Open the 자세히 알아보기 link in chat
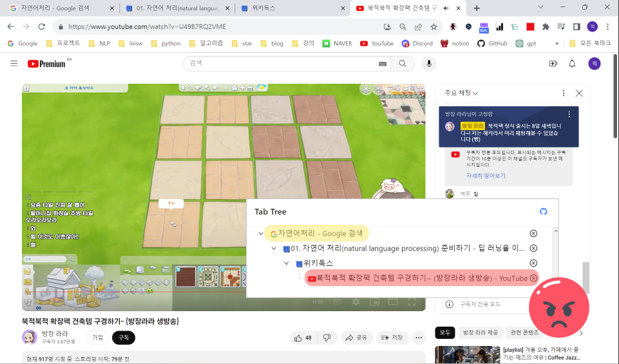This screenshot has width=619, height=364. pos(486,176)
